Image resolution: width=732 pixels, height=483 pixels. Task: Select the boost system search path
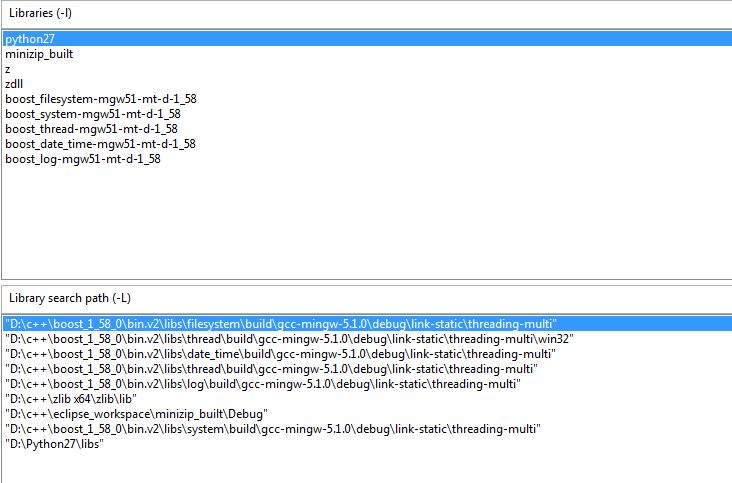pos(273,428)
